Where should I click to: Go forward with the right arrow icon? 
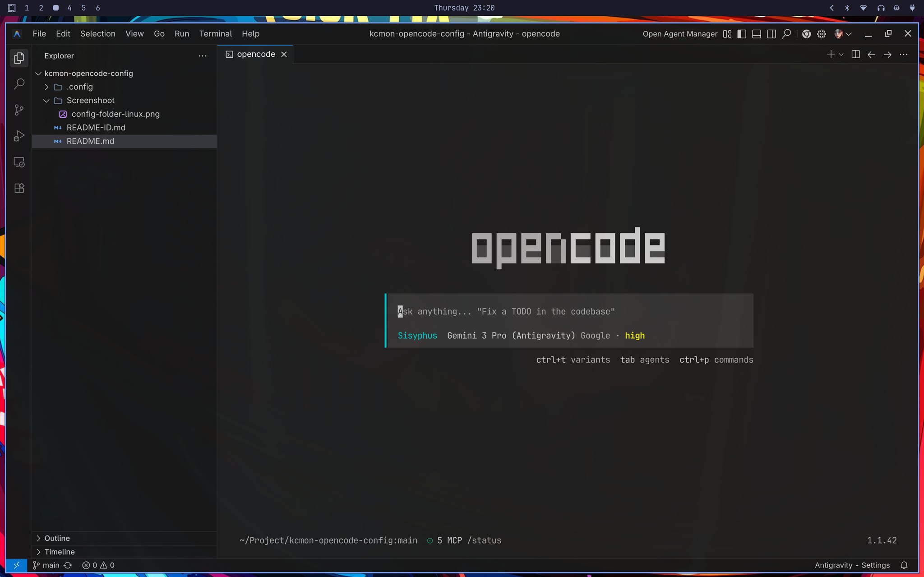(887, 54)
